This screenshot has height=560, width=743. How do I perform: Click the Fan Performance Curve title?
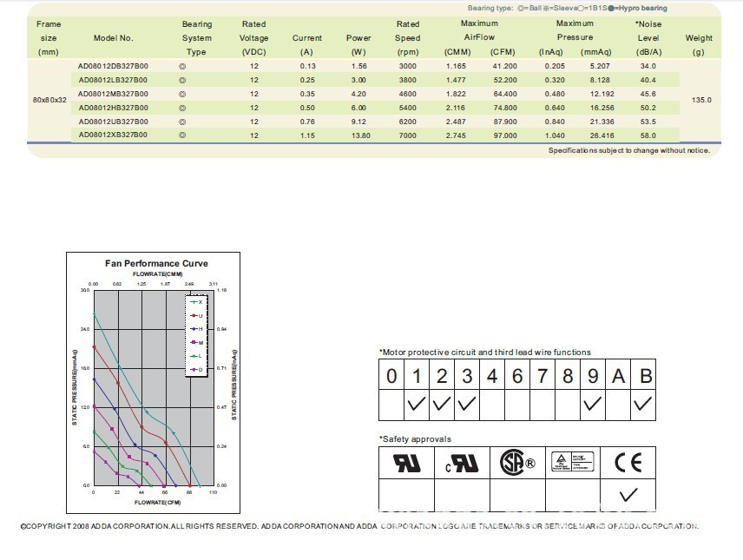(157, 263)
